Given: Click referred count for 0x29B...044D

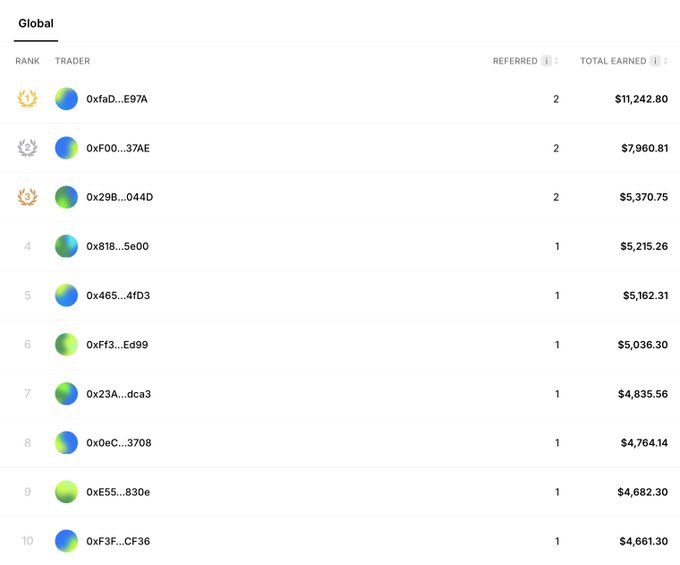Looking at the screenshot, I should point(556,197).
